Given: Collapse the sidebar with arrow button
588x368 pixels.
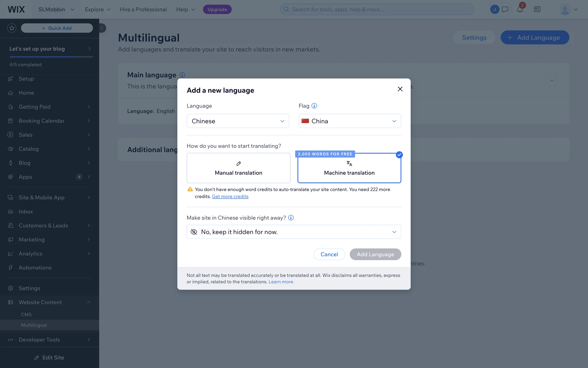Looking at the screenshot, I should tap(102, 28).
